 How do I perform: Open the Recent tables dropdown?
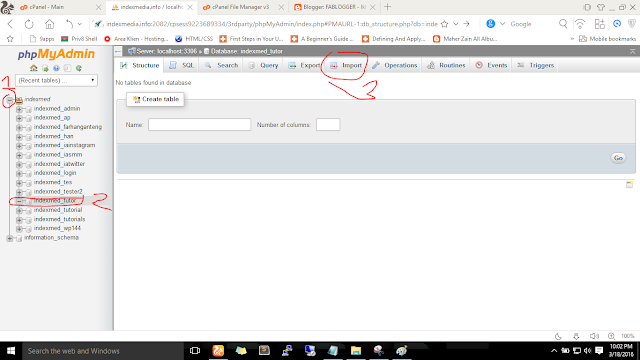pos(56,80)
